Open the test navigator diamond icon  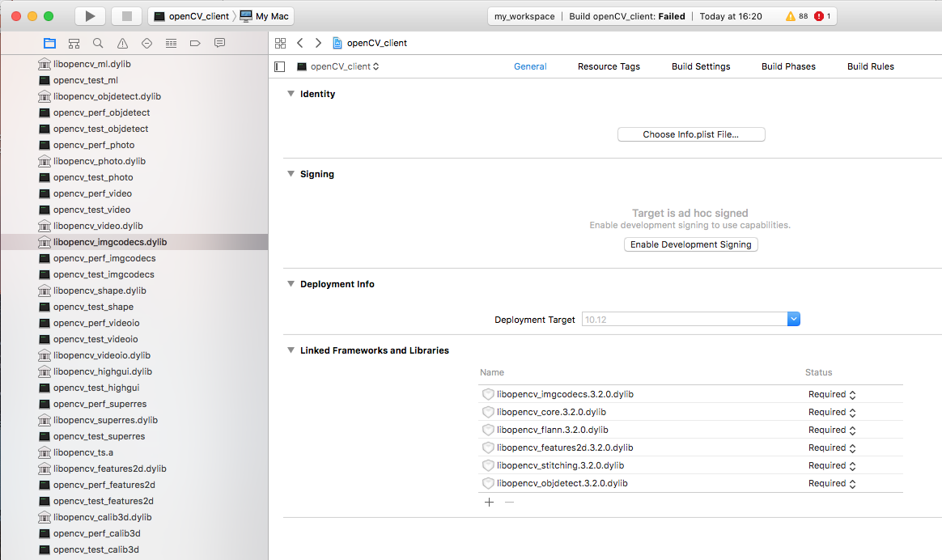click(x=146, y=43)
